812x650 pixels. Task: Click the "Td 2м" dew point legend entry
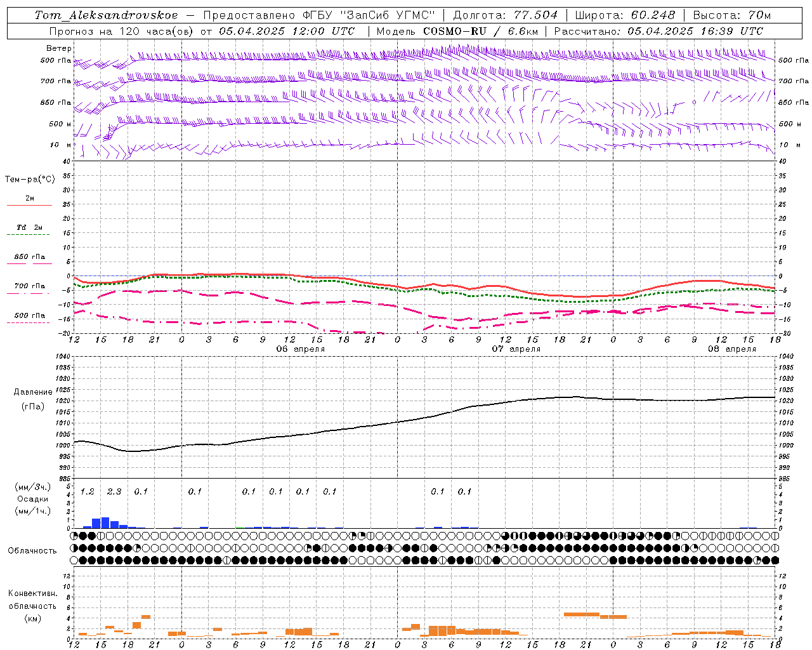(29, 227)
